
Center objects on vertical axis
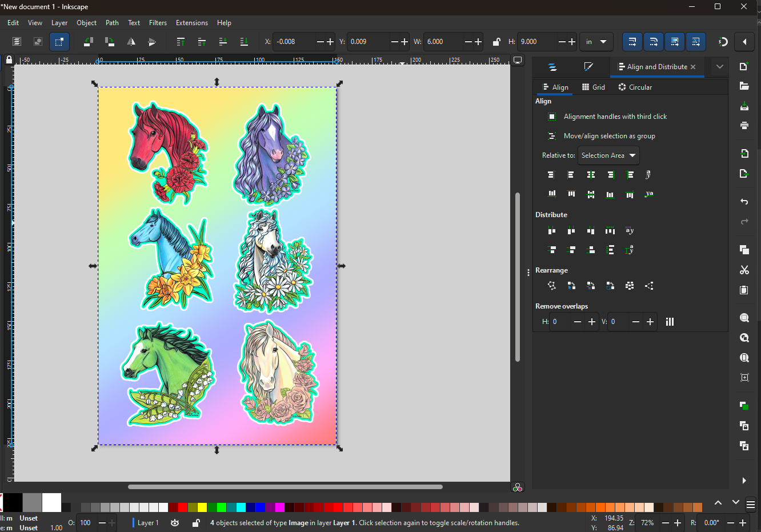[x=591, y=175]
